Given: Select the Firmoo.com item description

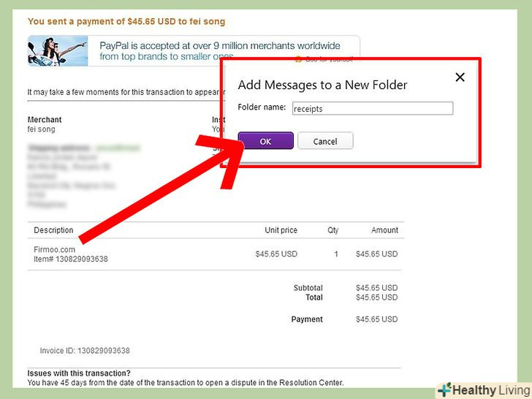Looking at the screenshot, I should 54,249.
